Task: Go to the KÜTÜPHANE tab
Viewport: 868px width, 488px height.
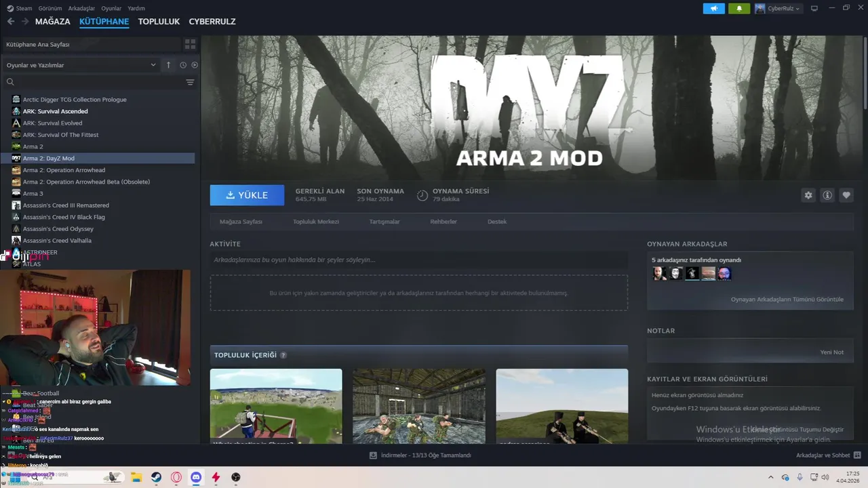Action: click(x=104, y=22)
